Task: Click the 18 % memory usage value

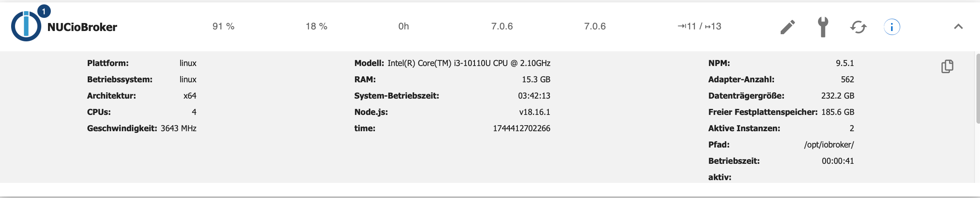Action: [x=316, y=26]
